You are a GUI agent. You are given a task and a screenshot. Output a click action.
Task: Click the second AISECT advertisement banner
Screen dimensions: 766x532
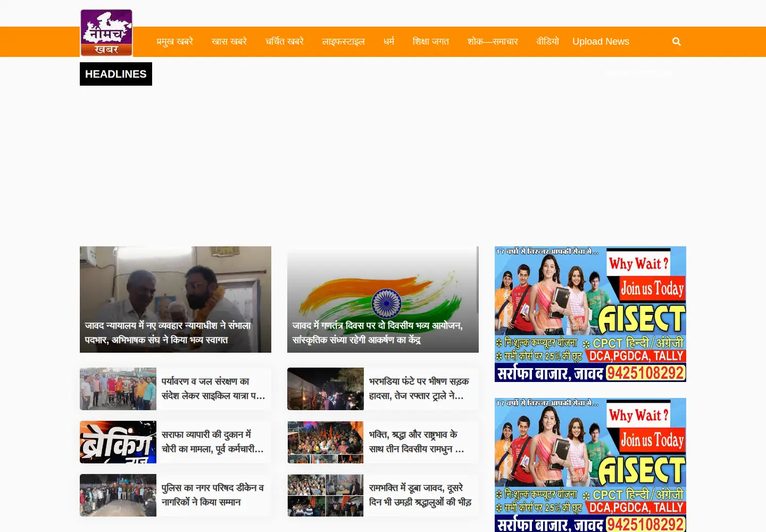tap(590, 465)
